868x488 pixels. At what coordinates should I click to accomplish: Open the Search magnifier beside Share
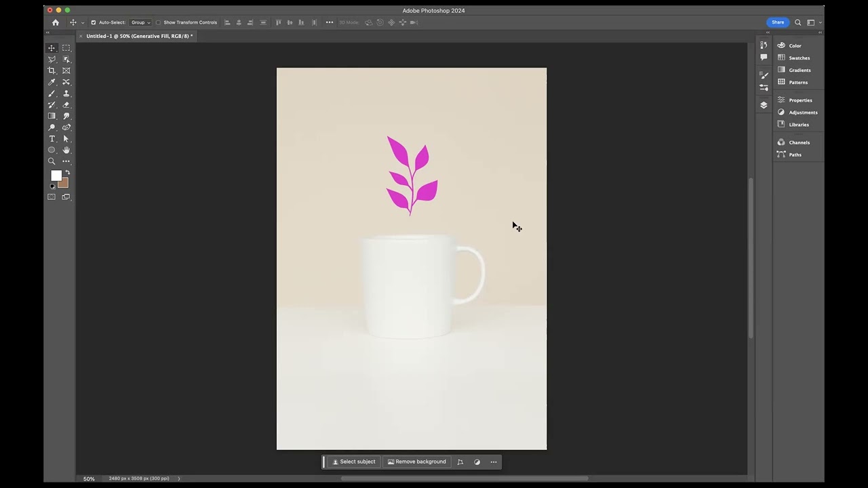coord(798,22)
